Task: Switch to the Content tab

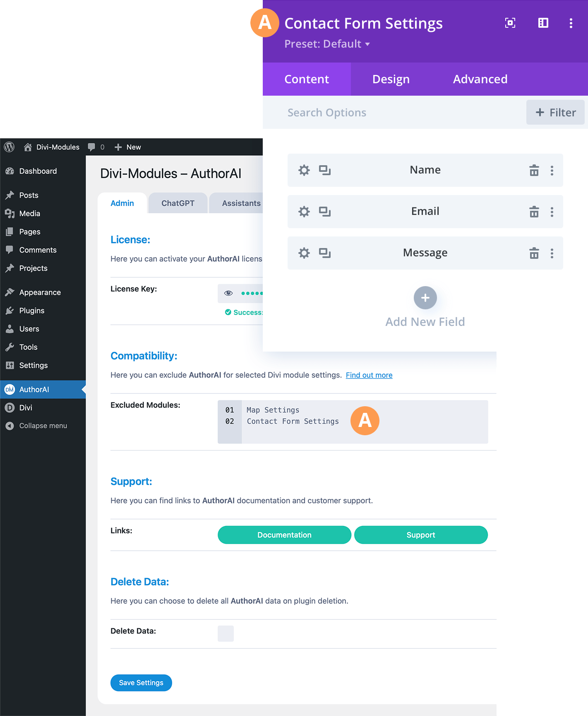Action: (307, 79)
